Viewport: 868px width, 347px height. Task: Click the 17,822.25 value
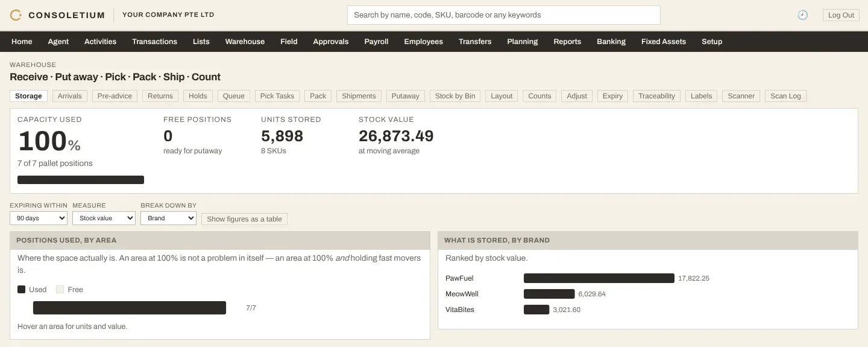click(x=694, y=278)
